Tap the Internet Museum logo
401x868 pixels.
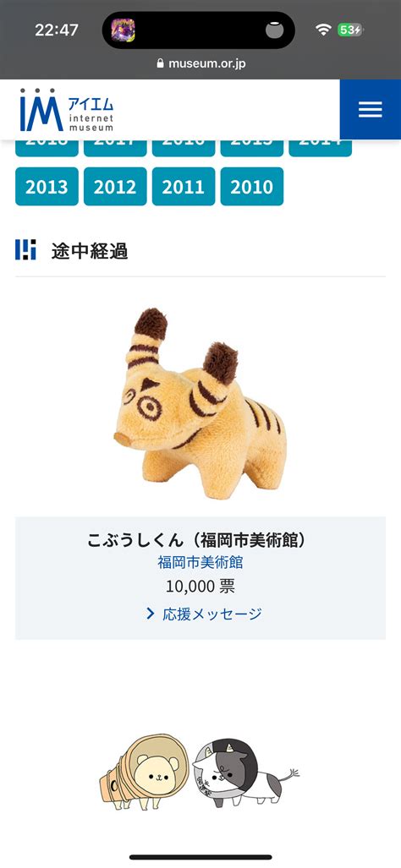point(67,110)
